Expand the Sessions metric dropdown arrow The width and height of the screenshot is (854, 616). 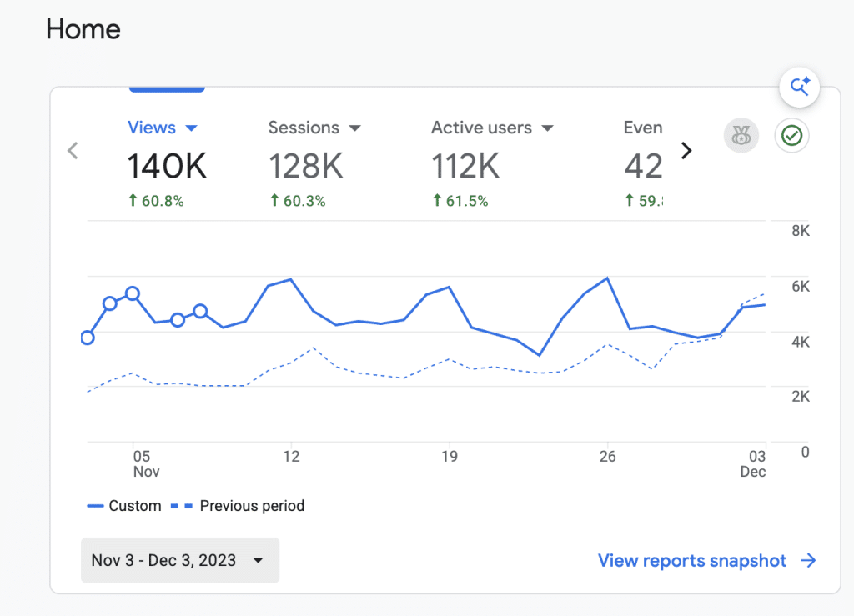click(x=354, y=128)
